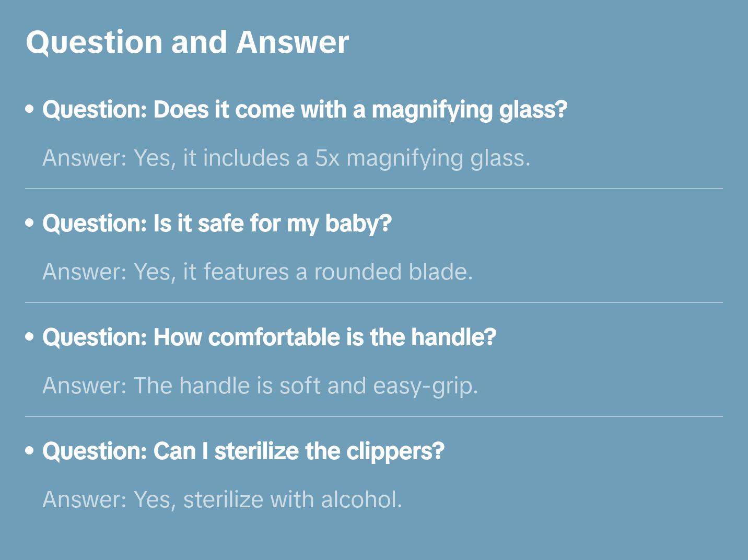Click the bullet beside the baby safety question

(x=30, y=223)
